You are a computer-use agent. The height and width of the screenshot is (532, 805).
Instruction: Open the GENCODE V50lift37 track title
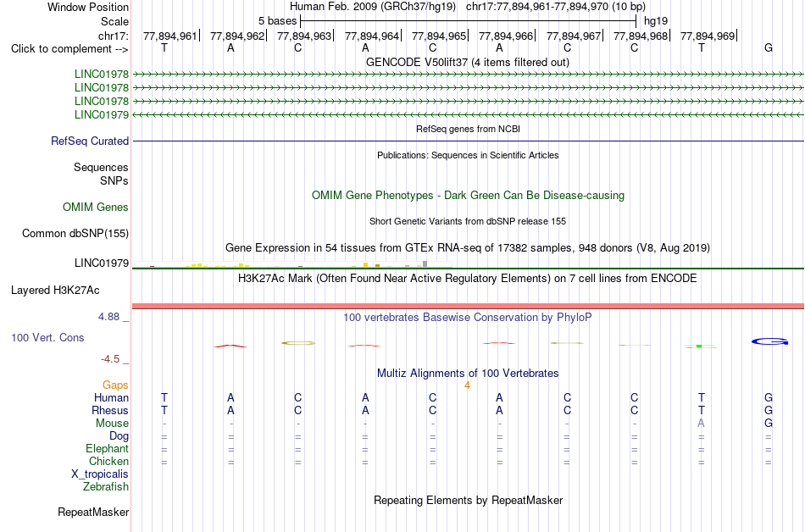[x=468, y=63]
